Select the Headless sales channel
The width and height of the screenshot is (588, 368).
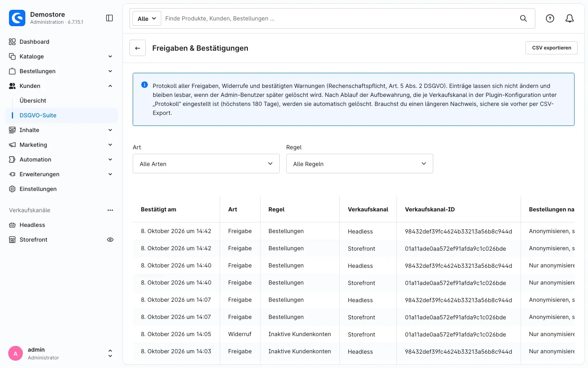coord(32,225)
